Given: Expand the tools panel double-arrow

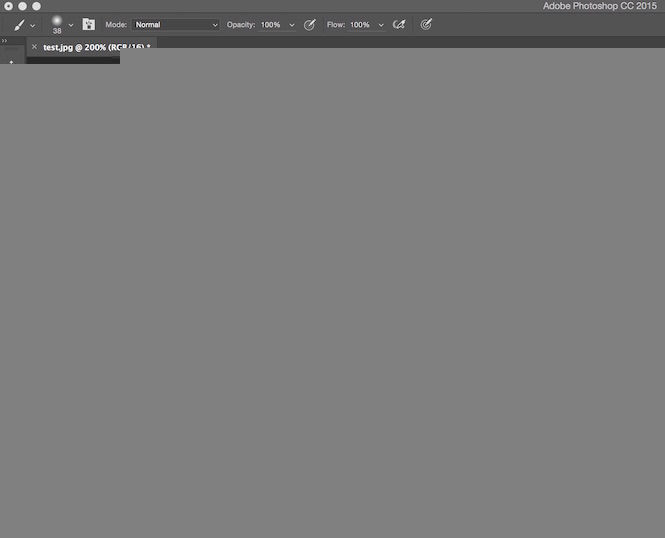Looking at the screenshot, I should click(x=4, y=41).
